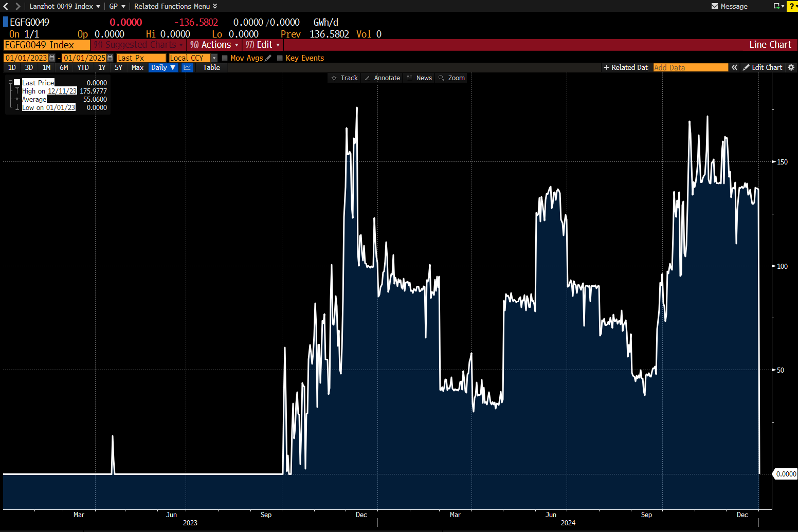Image resolution: width=798 pixels, height=532 pixels.
Task: Select the 1D range tab
Action: click(x=12, y=67)
